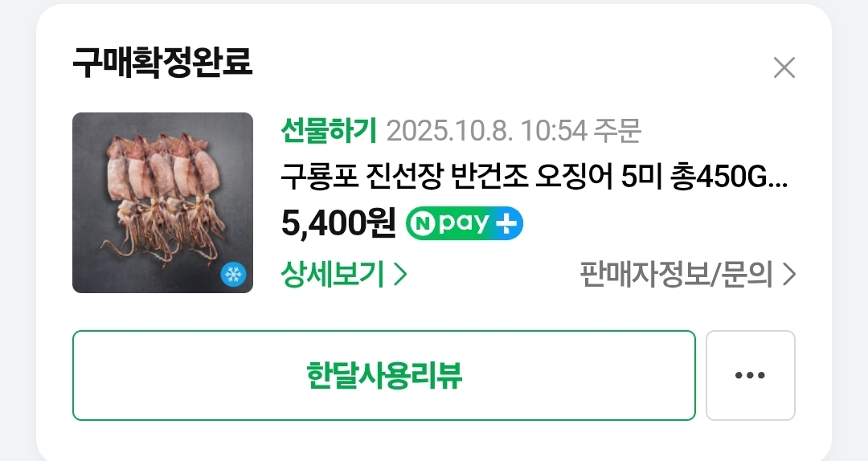Image resolution: width=868 pixels, height=461 pixels.
Task: Click the 5,400원 price text
Action: (x=338, y=223)
